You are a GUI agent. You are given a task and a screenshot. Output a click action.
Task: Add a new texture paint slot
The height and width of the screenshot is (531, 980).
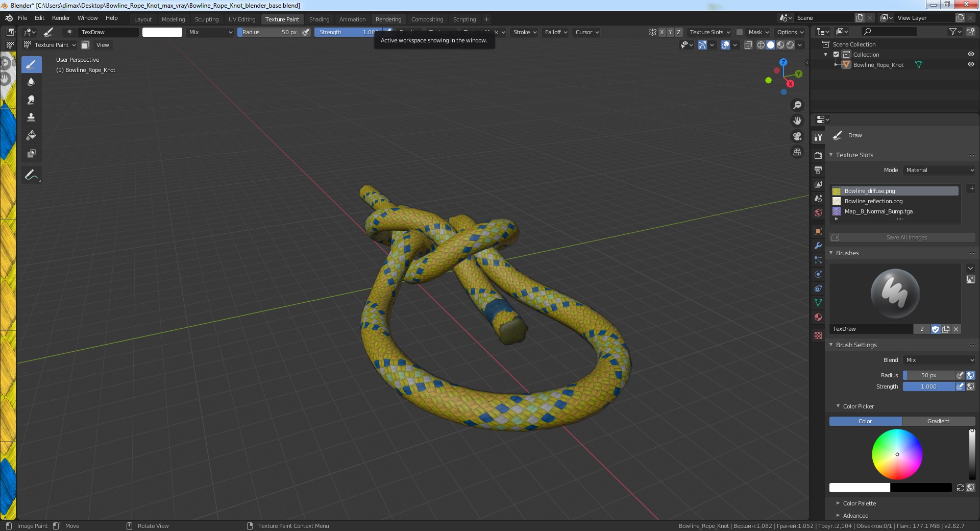[972, 188]
